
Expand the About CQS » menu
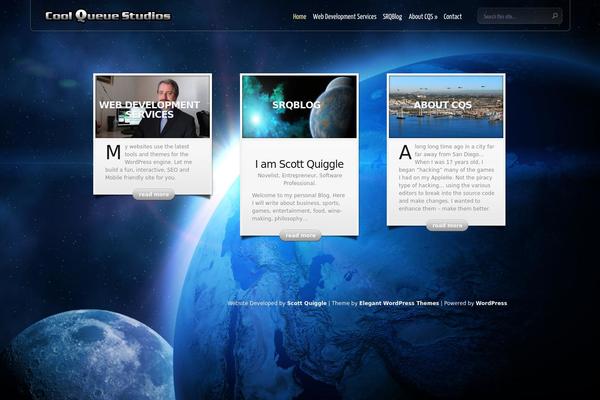[423, 16]
